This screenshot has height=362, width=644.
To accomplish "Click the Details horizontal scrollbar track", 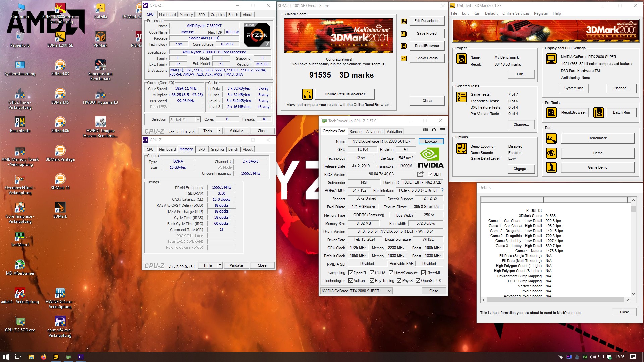I will pos(555,300).
